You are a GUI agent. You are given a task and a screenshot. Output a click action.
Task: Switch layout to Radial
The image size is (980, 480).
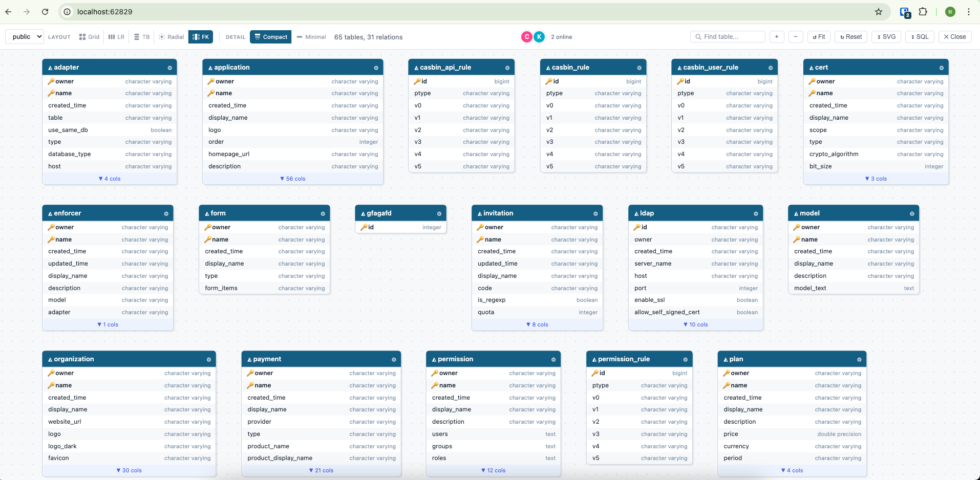pyautogui.click(x=172, y=37)
